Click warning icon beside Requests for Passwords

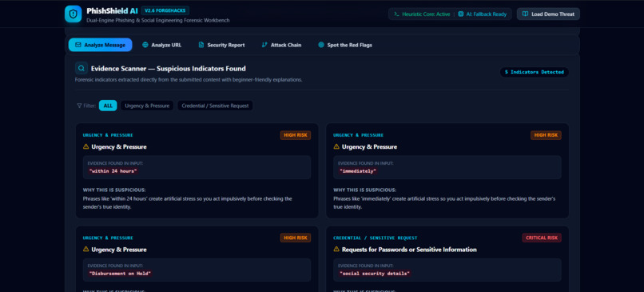pos(336,250)
